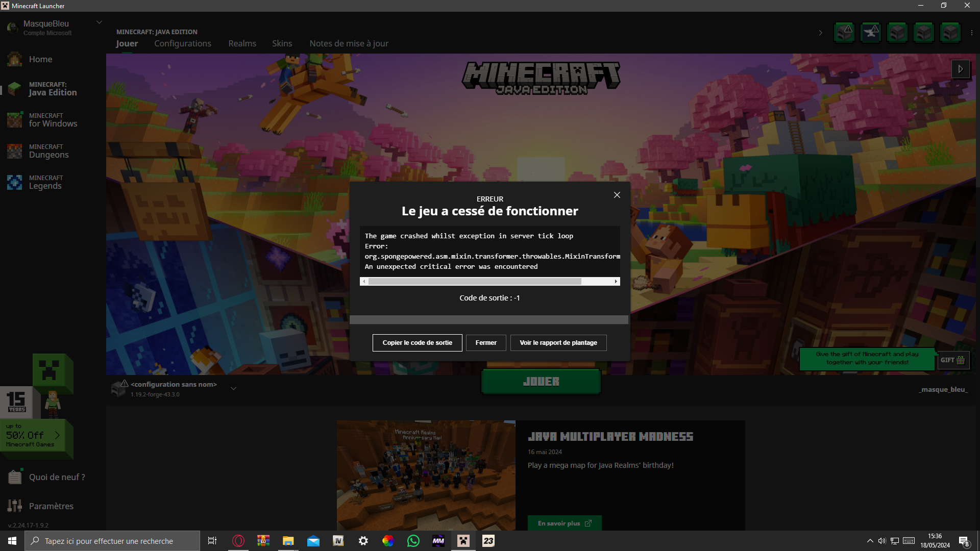Screen dimensions: 980x551
Task: Open the Windows Start menu
Action: (12, 541)
